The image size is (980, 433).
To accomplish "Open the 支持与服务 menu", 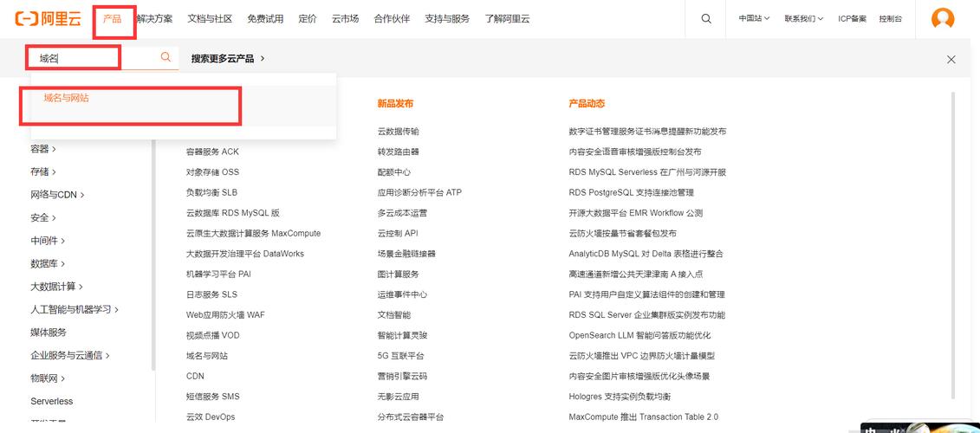I will click(x=447, y=19).
